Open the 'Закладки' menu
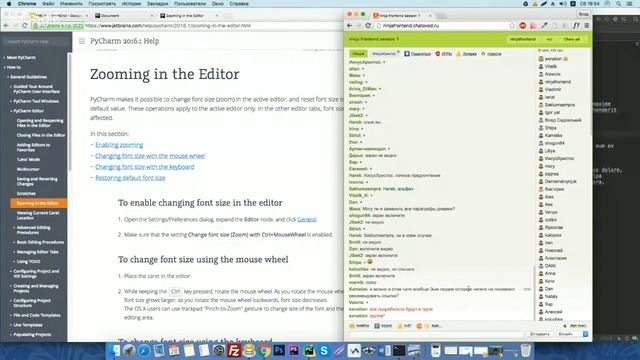Image resolution: width=640 pixels, height=360 pixels. tap(158, 4)
